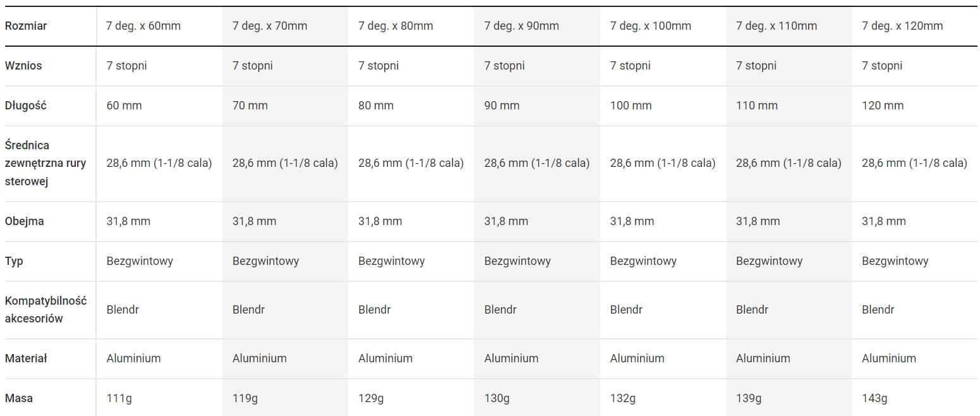
Task: Click the "Masa" row label
Action: [19, 398]
